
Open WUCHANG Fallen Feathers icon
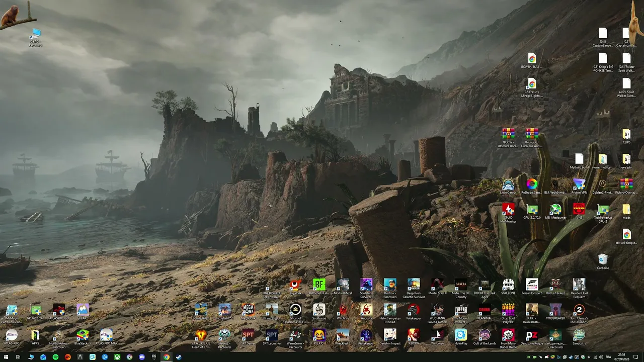click(x=437, y=314)
